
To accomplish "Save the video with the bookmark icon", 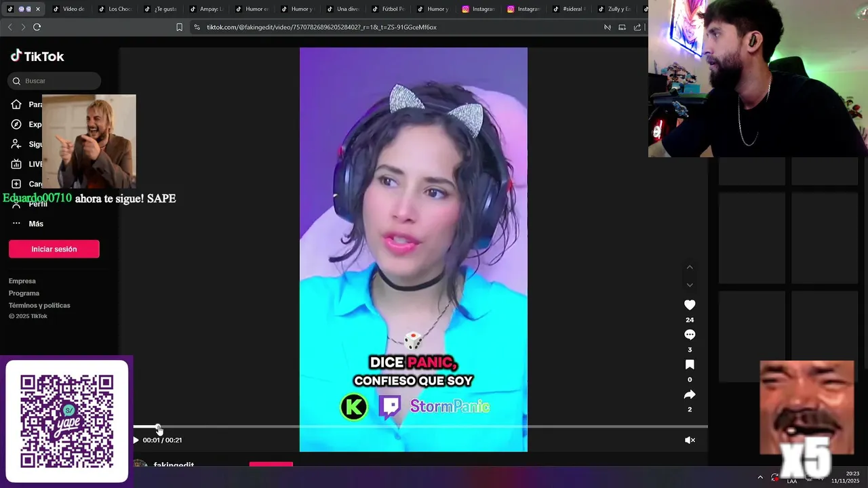I will [x=690, y=365].
